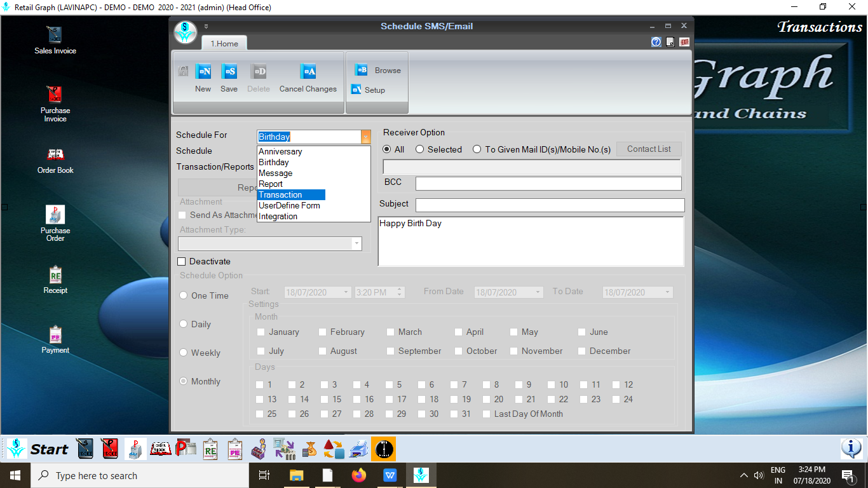Click the PE payment clipboard icon in app bar
The width and height of the screenshot is (868, 488).
click(x=234, y=449)
